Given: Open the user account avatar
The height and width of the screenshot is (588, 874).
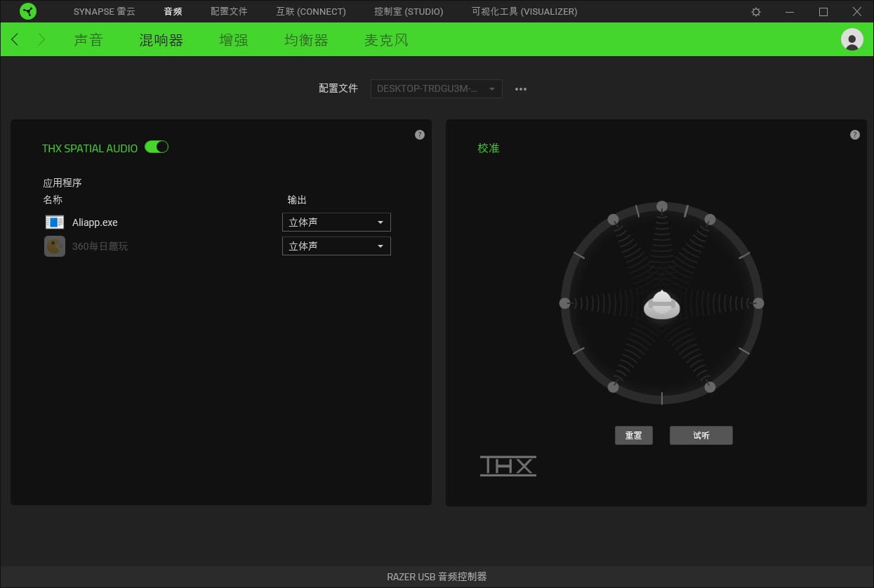Looking at the screenshot, I should tap(852, 39).
